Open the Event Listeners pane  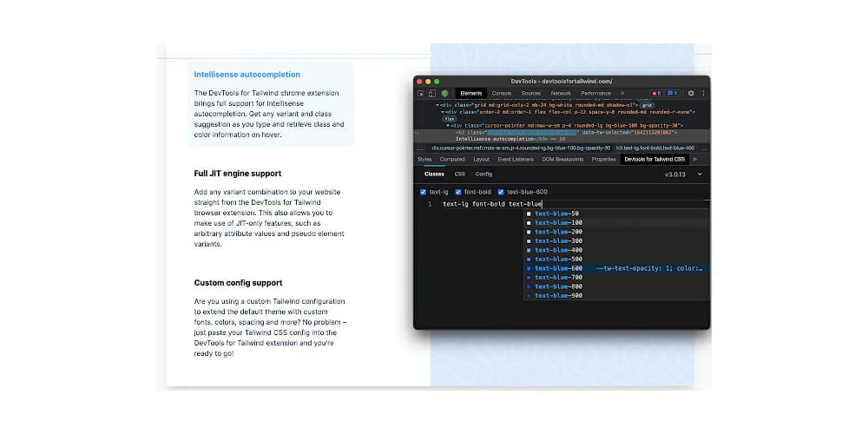coord(516,160)
